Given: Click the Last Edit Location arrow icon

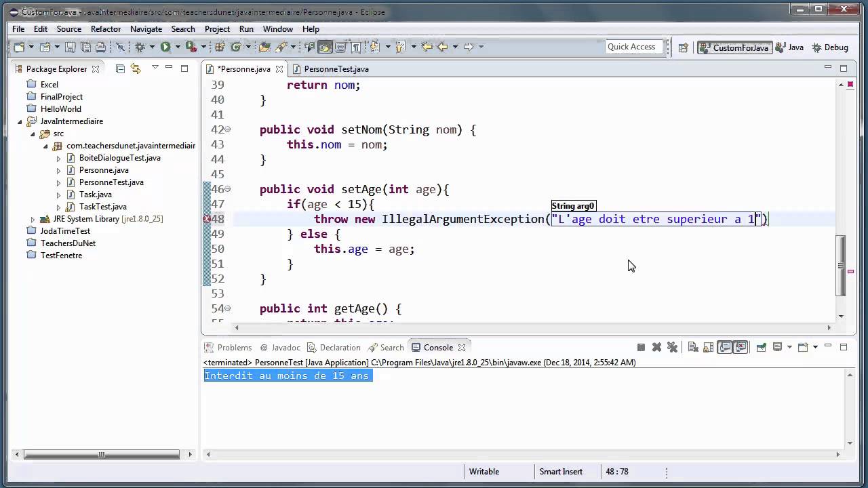Looking at the screenshot, I should [427, 47].
